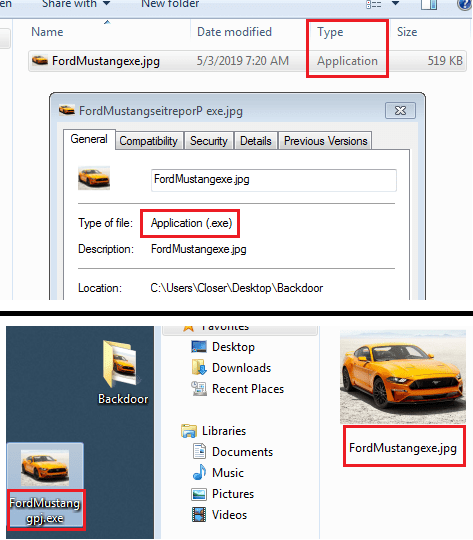
Task: Open the Share with dropdown menu
Action: [x=76, y=4]
